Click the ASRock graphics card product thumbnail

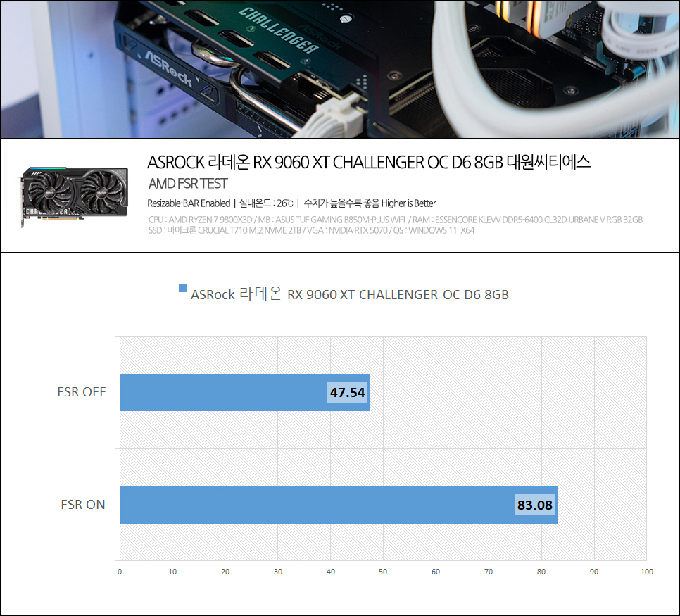[75, 196]
